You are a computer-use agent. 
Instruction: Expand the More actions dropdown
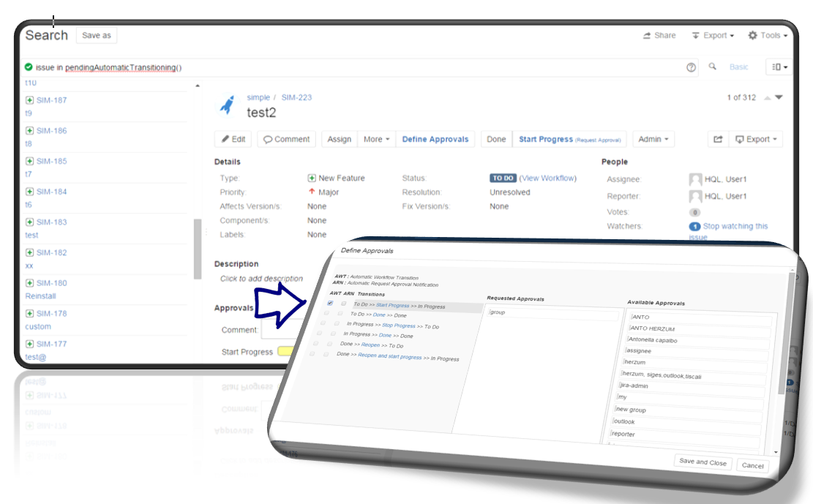point(377,139)
